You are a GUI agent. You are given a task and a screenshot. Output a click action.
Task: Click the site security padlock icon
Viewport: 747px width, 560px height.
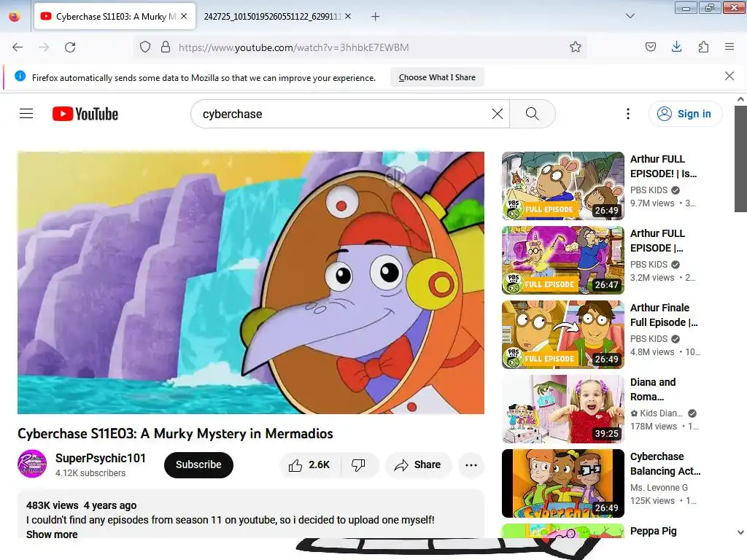point(166,47)
